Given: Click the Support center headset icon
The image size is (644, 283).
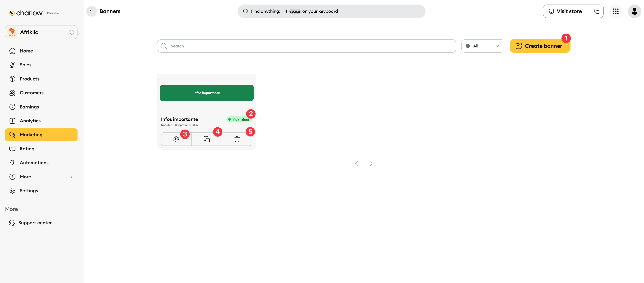Looking at the screenshot, I should 12,223.
